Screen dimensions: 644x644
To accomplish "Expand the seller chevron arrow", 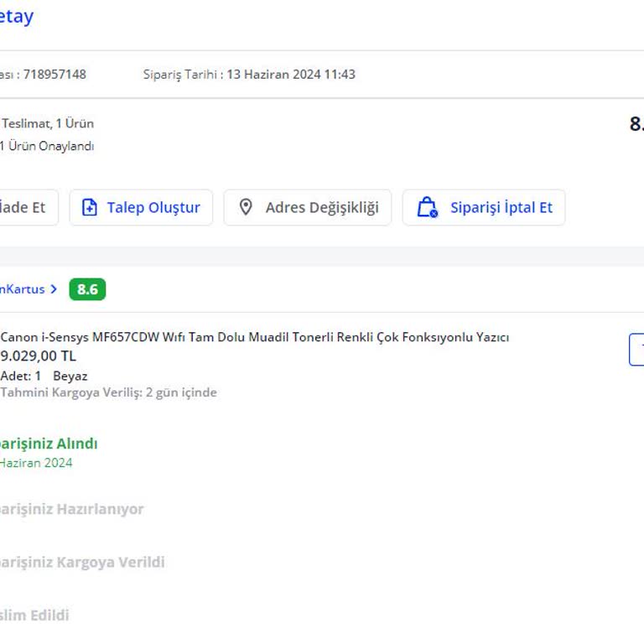I will (54, 289).
